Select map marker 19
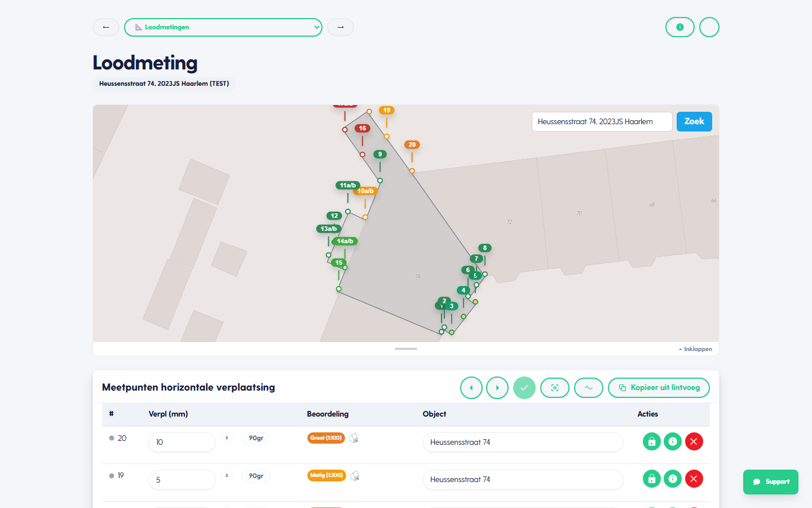 [387, 110]
